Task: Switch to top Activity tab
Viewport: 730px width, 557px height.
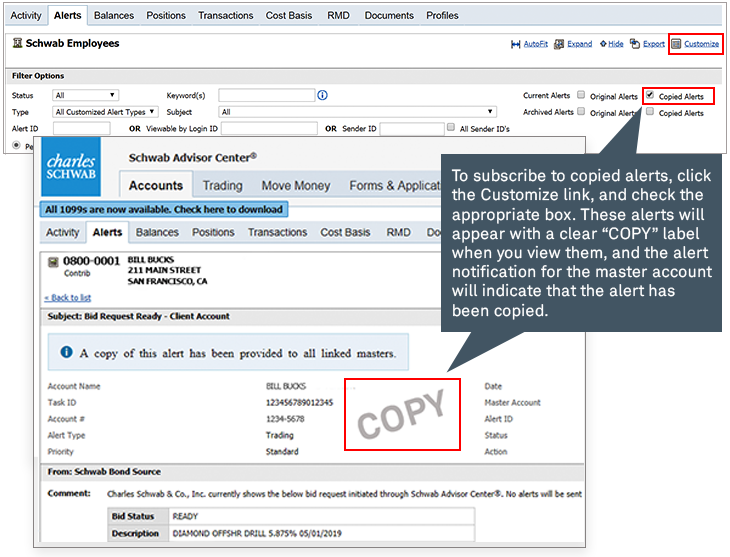Action: pyautogui.click(x=26, y=15)
